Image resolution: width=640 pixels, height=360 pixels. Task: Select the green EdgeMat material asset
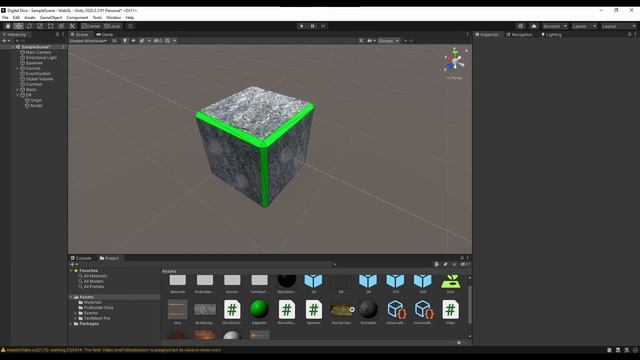coord(259,312)
